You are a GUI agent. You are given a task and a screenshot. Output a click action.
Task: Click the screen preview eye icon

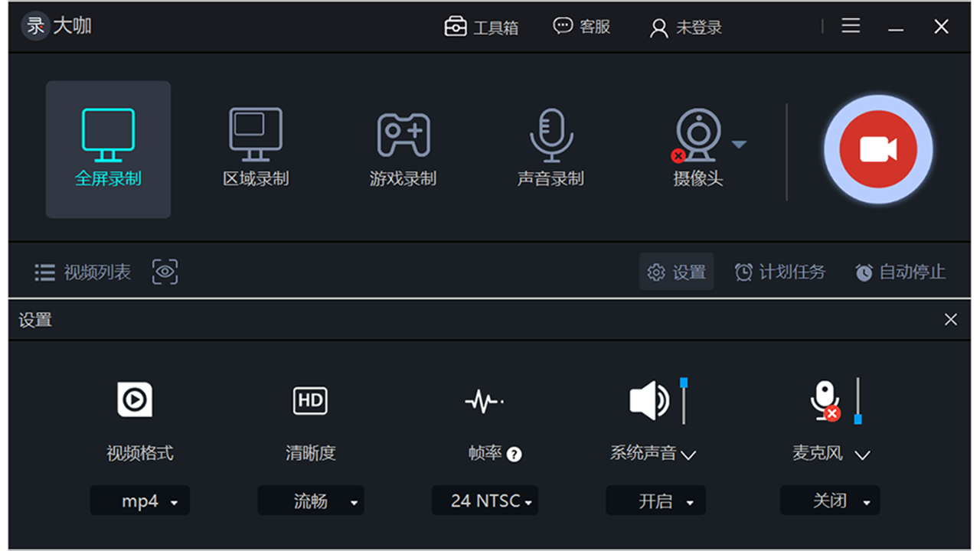[x=165, y=272]
